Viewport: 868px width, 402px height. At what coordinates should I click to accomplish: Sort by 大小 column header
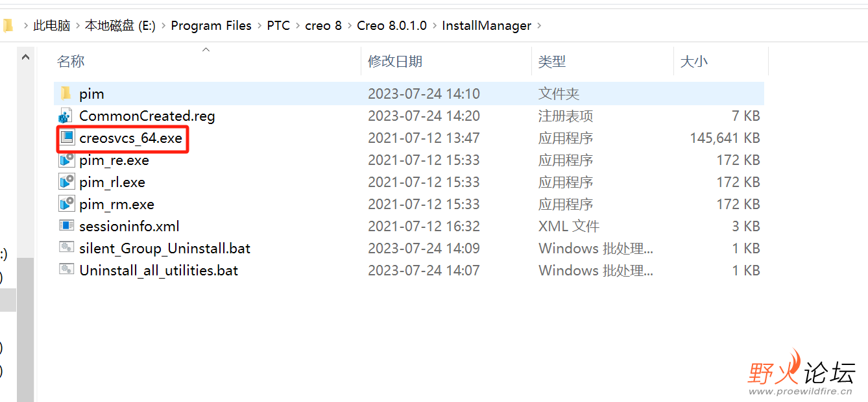(x=693, y=62)
